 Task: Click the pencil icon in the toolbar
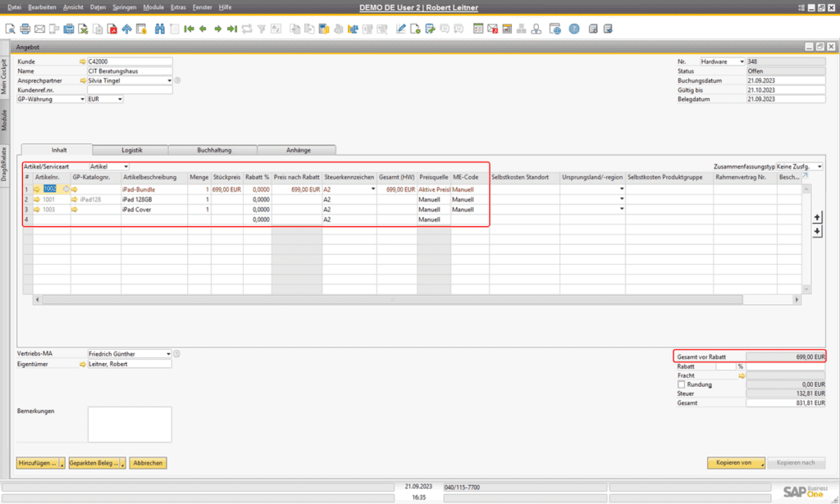click(400, 29)
